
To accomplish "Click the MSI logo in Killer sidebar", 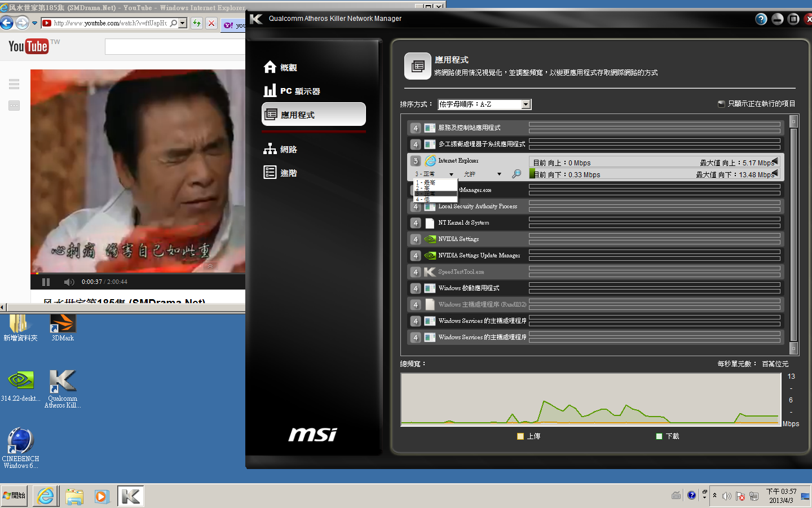I will click(x=313, y=434).
